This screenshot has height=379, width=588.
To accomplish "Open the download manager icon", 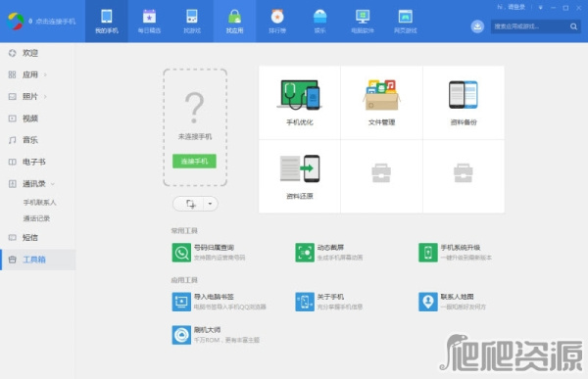I will point(477,26).
